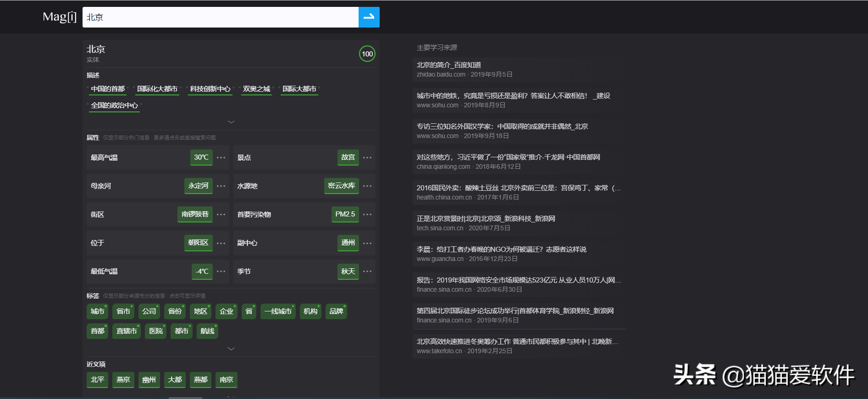Click the 秋天 attribute value

[348, 271]
